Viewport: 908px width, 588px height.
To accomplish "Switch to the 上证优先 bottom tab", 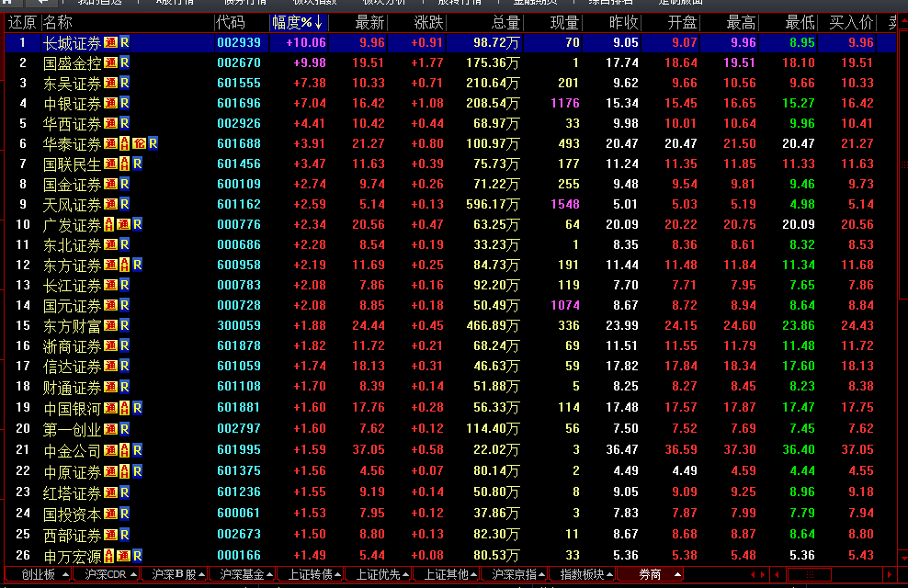I will point(378,575).
